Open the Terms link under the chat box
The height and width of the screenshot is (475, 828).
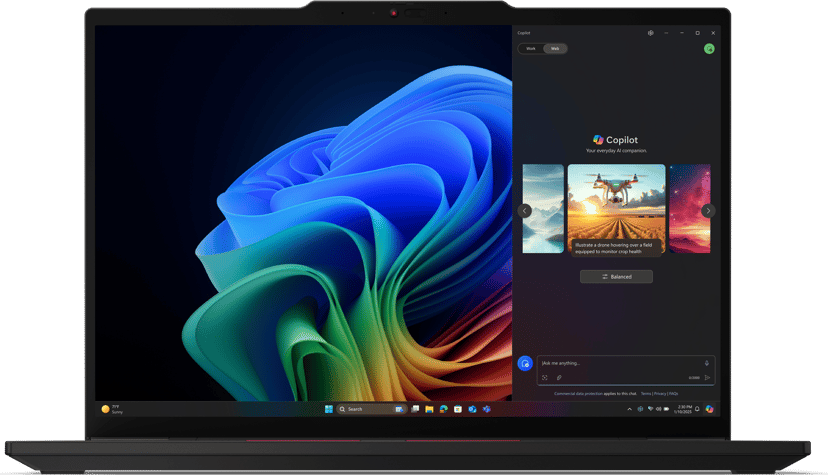646,394
